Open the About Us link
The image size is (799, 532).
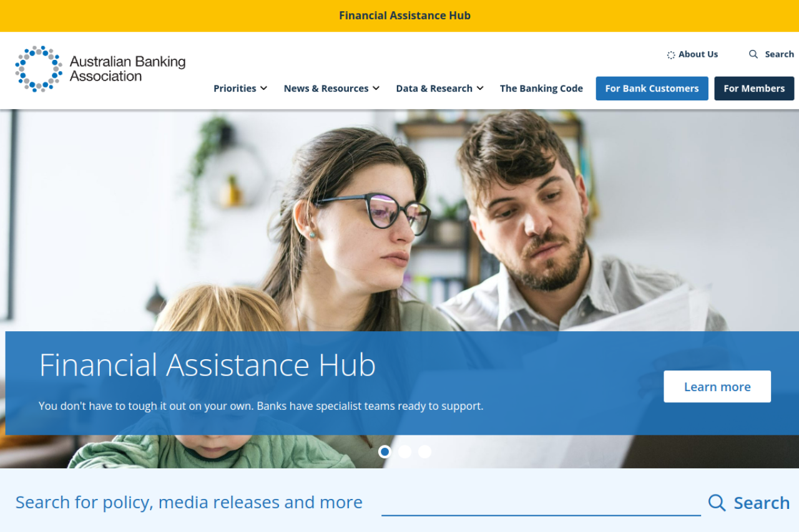698,54
